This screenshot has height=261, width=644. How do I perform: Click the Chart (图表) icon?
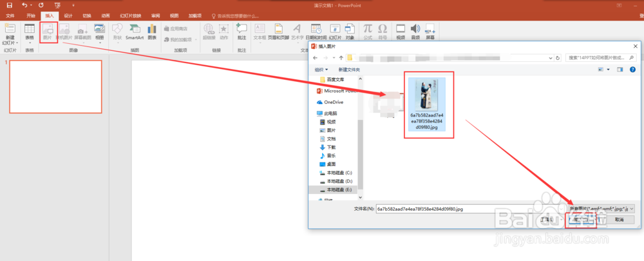pyautogui.click(x=152, y=32)
